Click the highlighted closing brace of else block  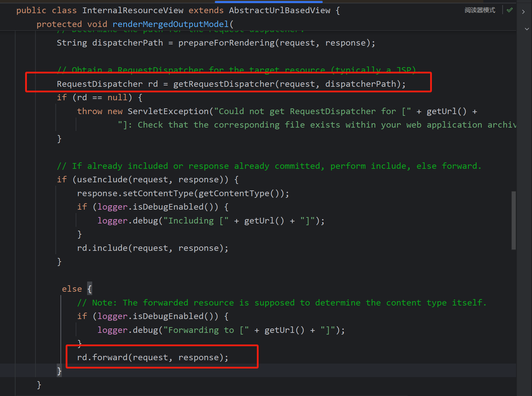click(x=59, y=371)
